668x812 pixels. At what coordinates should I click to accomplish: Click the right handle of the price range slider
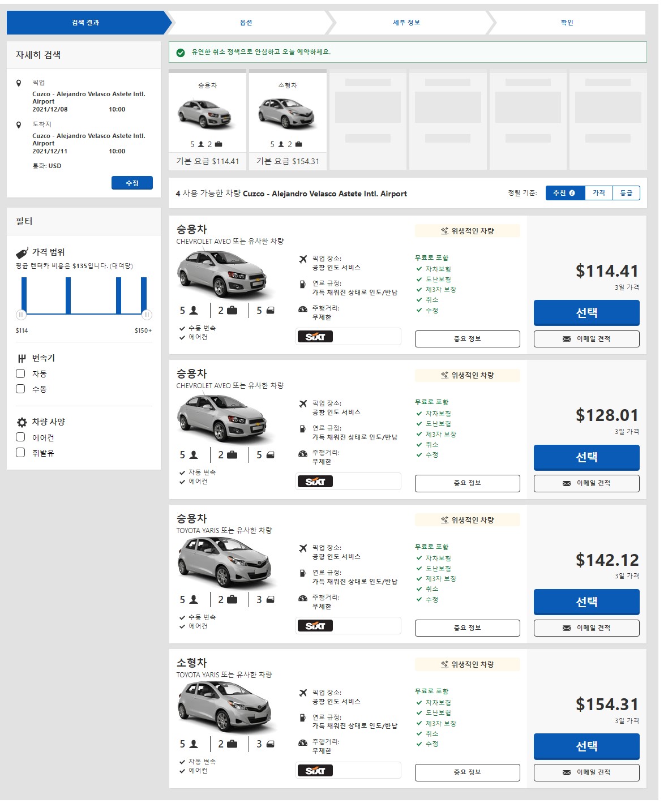click(147, 315)
